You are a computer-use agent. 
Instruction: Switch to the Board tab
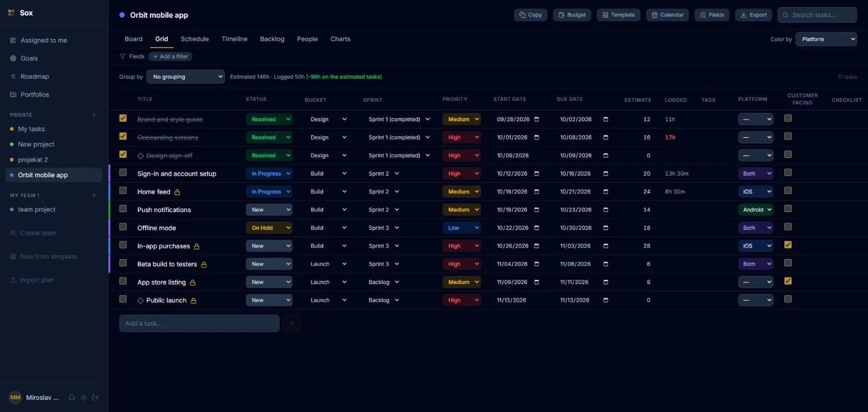pyautogui.click(x=133, y=39)
